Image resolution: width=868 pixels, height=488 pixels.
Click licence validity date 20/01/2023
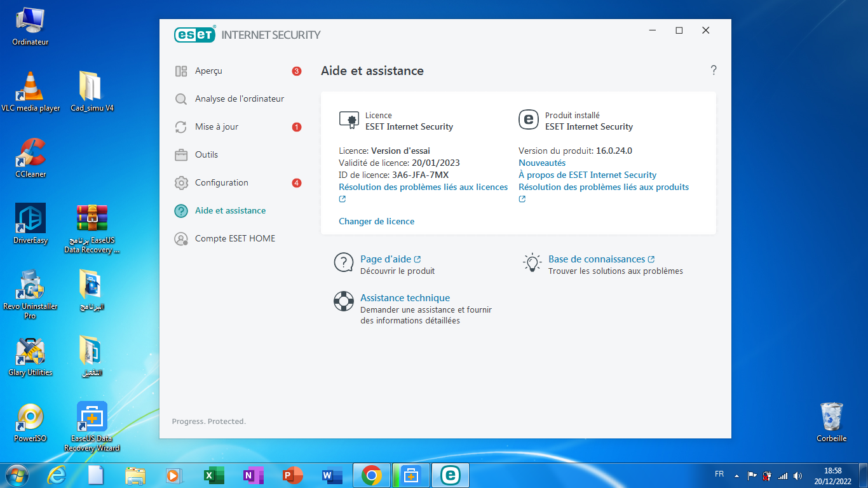435,163
